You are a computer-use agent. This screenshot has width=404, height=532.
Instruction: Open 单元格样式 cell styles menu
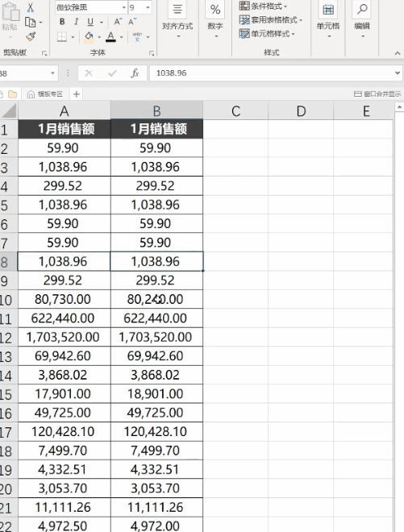pos(267,34)
